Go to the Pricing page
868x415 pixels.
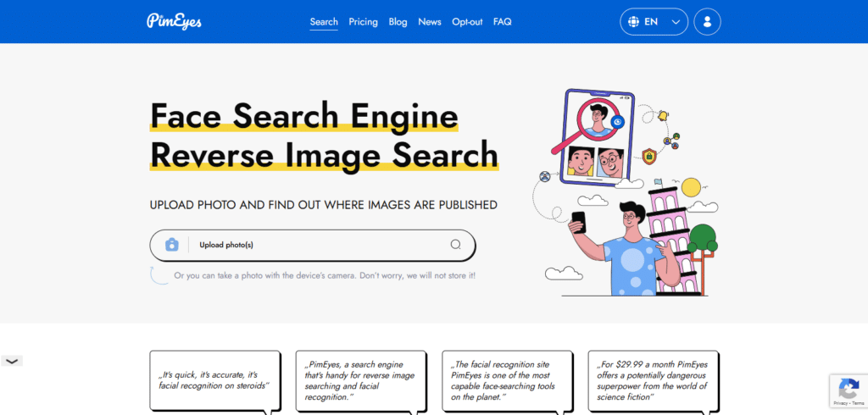(x=363, y=22)
